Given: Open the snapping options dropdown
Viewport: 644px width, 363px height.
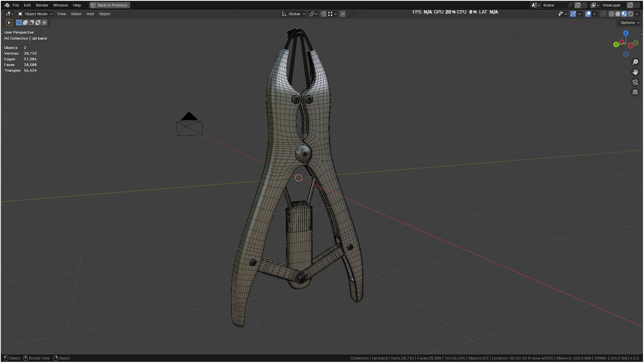Looking at the screenshot, I should (332, 14).
